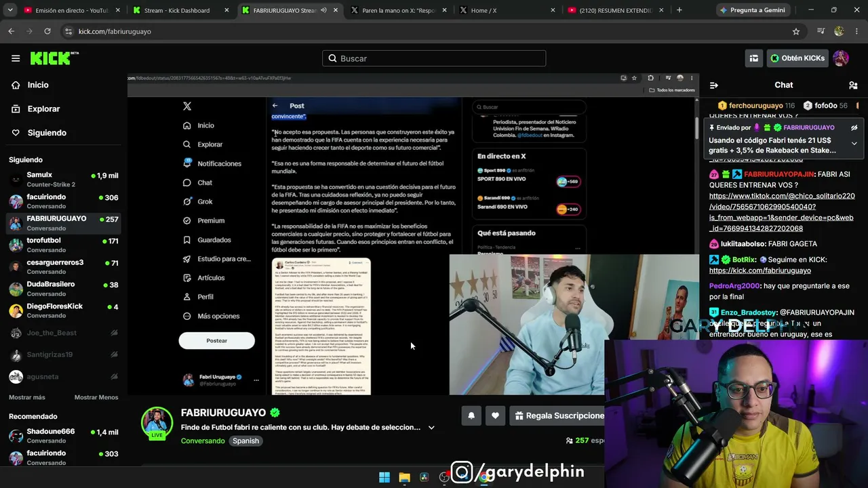Click BotRix username in chat
The image size is (868, 488).
pyautogui.click(x=744, y=260)
